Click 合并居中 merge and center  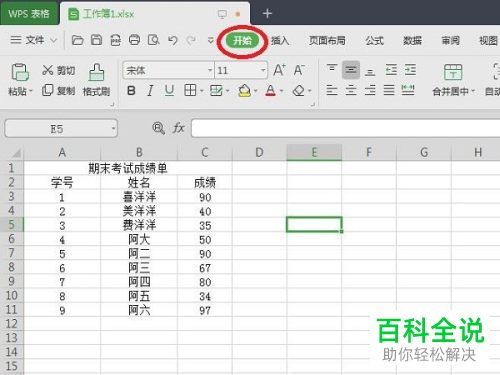pos(453,80)
